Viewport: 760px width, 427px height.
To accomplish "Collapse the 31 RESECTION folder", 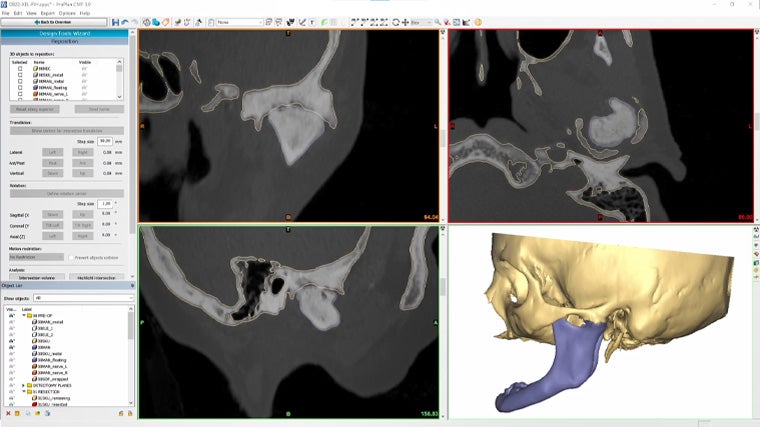I will (x=24, y=392).
